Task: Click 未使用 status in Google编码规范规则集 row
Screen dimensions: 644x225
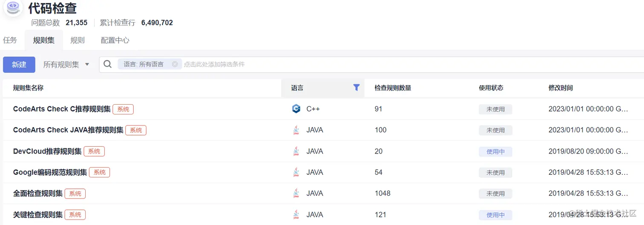Action: pos(495,173)
